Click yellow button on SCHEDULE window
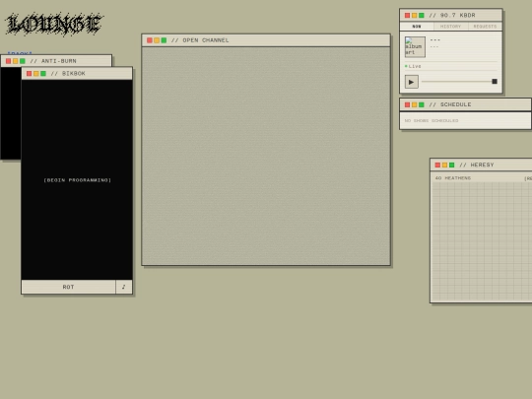 [414, 104]
